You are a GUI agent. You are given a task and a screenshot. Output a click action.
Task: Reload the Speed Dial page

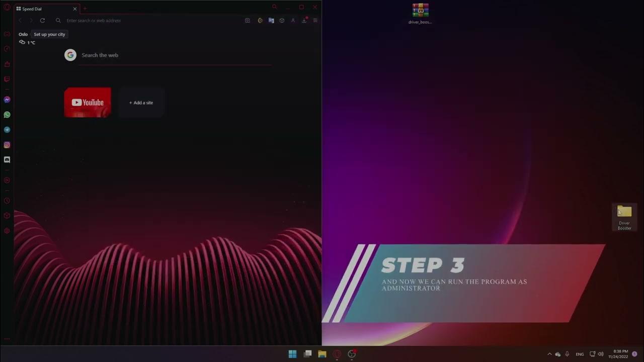click(x=42, y=21)
